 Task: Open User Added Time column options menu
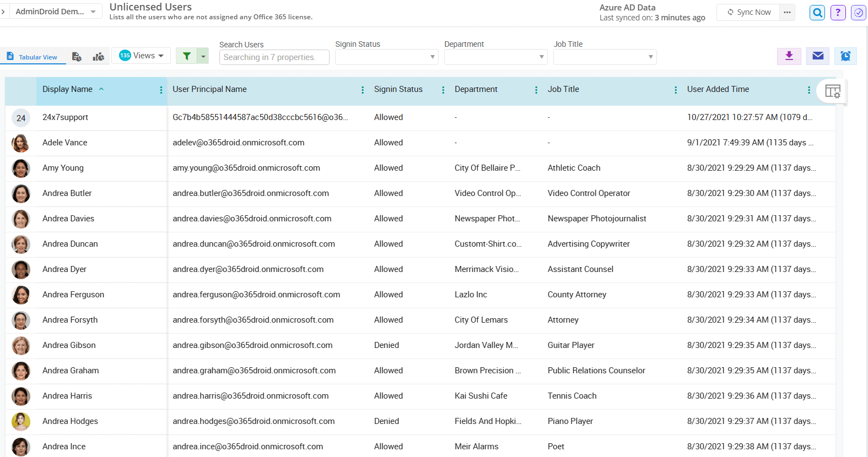pyautogui.click(x=808, y=90)
